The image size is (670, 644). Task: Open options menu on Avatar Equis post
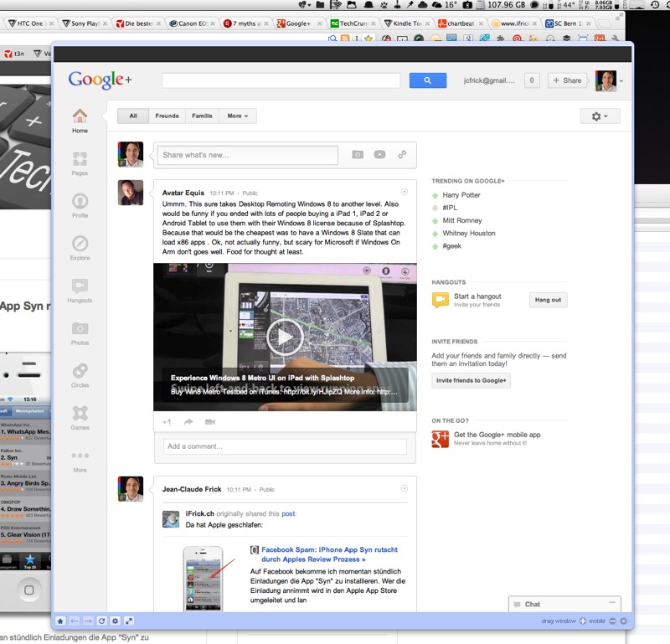405,192
